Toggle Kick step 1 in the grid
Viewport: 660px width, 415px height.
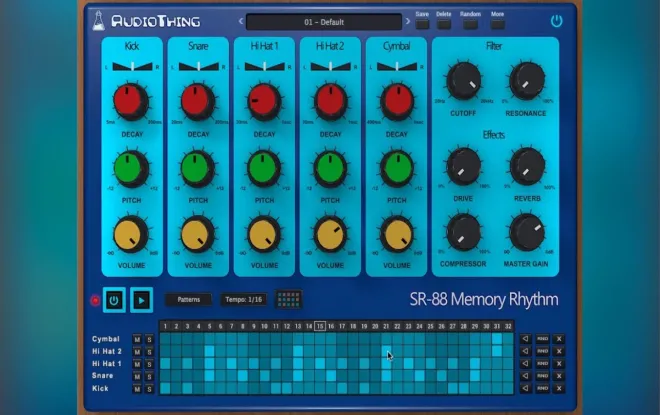(x=165, y=388)
